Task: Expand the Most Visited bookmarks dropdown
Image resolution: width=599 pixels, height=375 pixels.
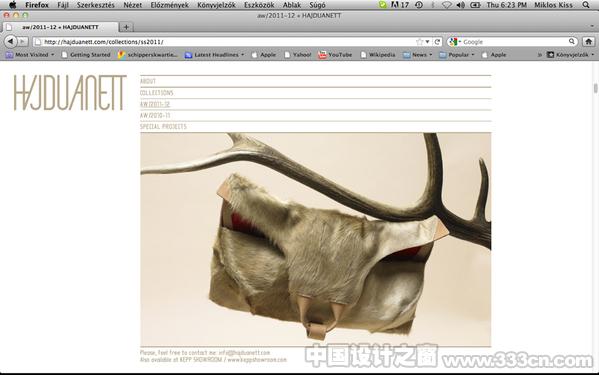Action: pos(30,55)
